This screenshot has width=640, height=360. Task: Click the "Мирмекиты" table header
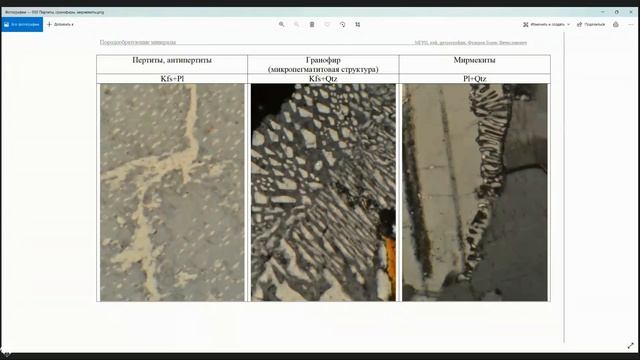(475, 60)
